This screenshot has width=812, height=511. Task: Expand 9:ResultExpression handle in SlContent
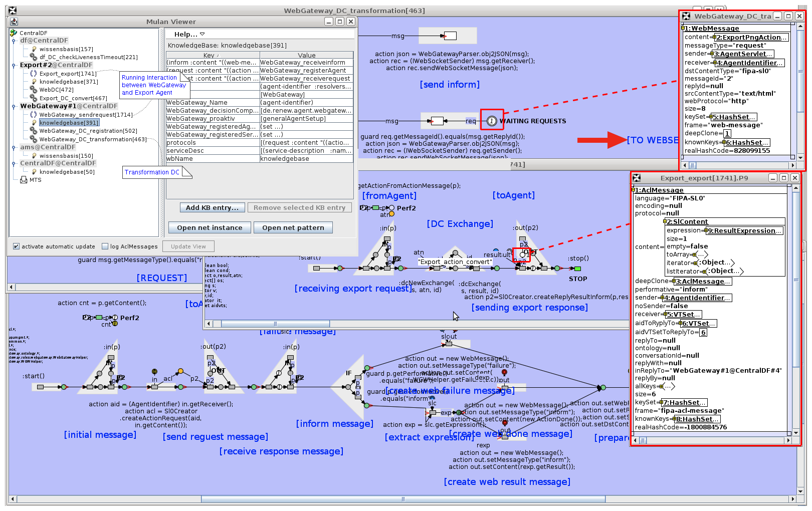pyautogui.click(x=705, y=230)
